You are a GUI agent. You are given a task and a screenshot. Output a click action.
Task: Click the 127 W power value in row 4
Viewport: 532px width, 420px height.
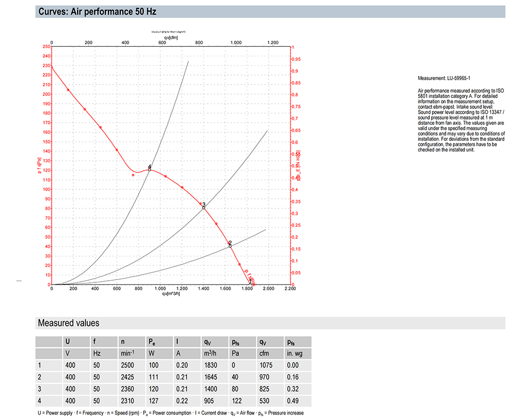pos(153,399)
